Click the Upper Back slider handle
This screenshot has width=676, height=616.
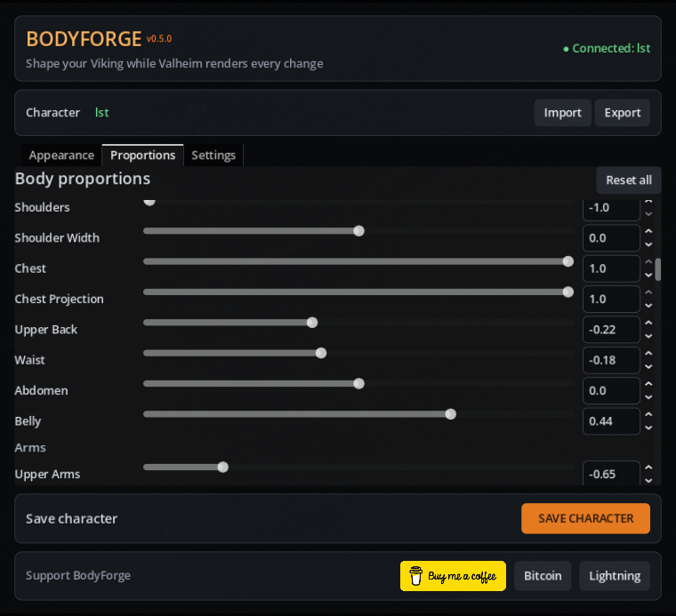point(312,323)
